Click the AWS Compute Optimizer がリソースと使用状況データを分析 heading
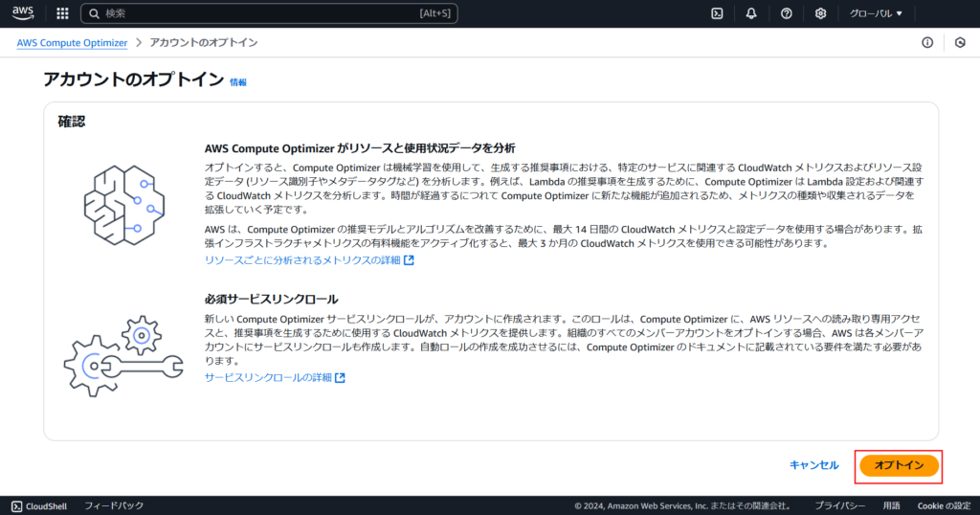This screenshot has width=980, height=515. pos(360,148)
